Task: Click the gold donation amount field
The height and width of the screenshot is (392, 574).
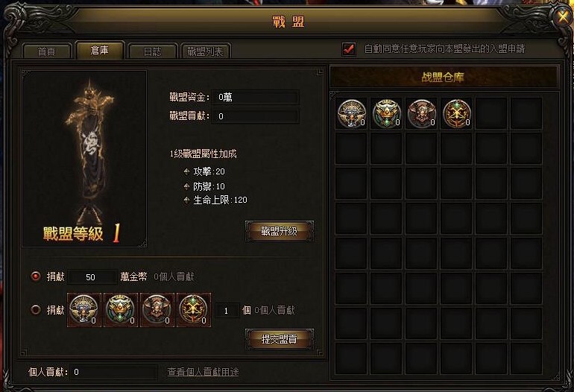Action: point(92,277)
